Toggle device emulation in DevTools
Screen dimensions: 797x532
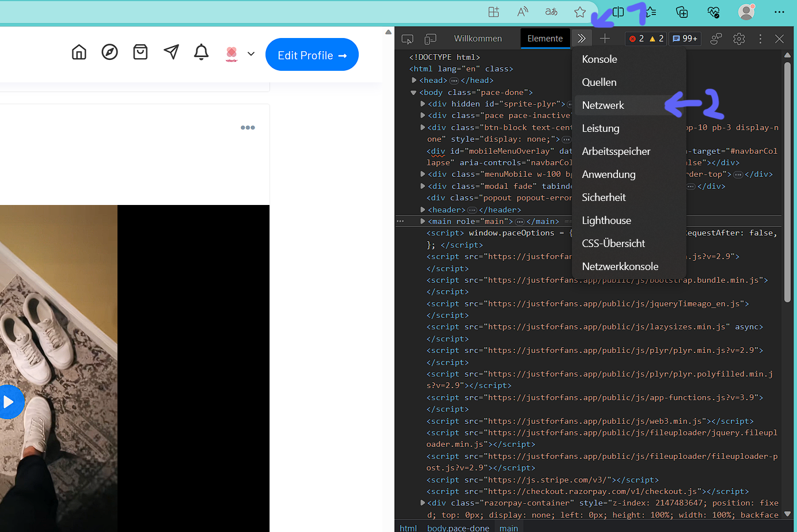coord(430,39)
